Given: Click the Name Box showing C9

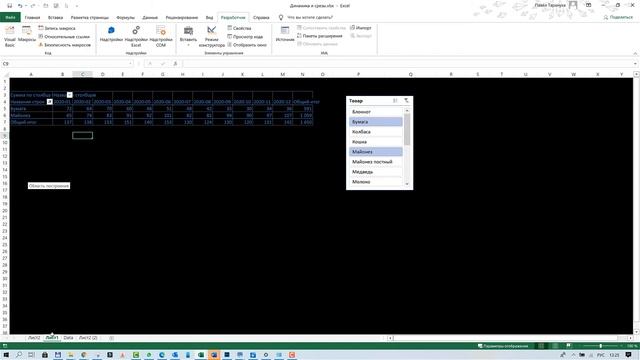Looking at the screenshot, I should (x=65, y=64).
